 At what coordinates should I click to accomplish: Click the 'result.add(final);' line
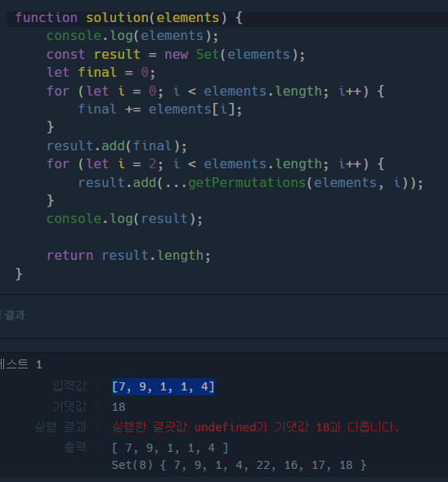click(x=117, y=145)
